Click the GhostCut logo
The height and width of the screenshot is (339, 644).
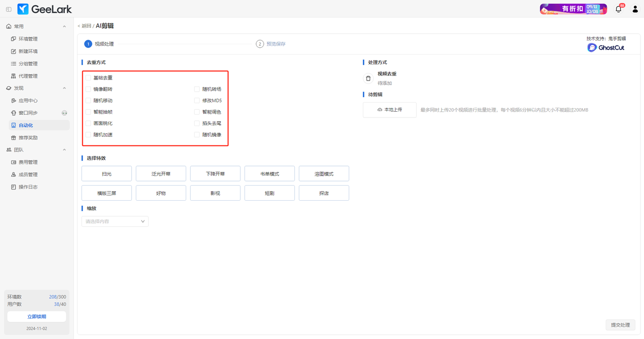click(606, 47)
